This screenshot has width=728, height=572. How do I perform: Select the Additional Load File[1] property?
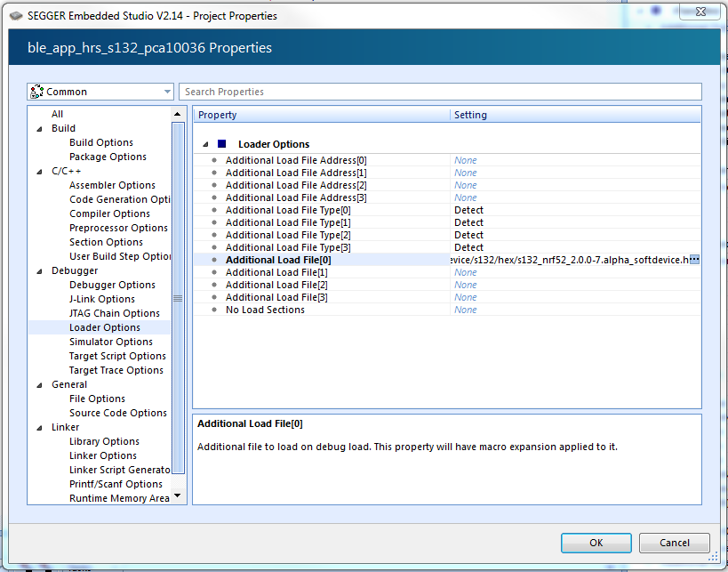[x=276, y=273]
